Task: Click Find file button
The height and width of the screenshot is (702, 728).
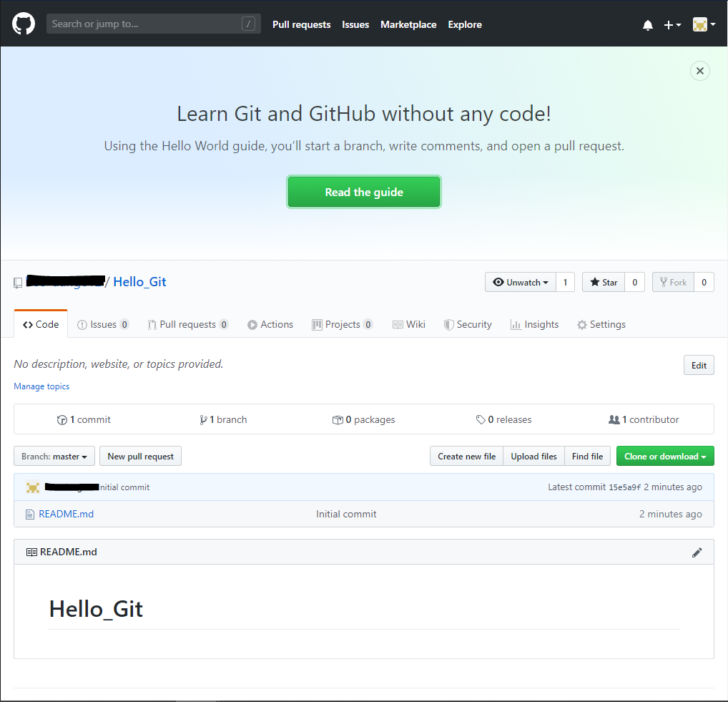Action: click(x=587, y=457)
